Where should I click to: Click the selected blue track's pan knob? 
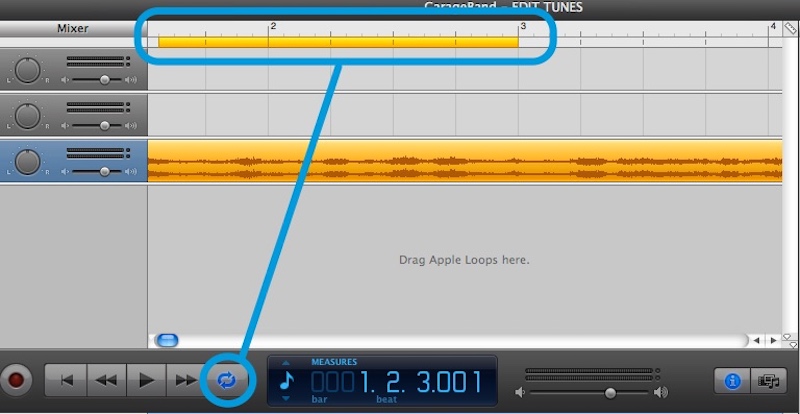click(28, 162)
